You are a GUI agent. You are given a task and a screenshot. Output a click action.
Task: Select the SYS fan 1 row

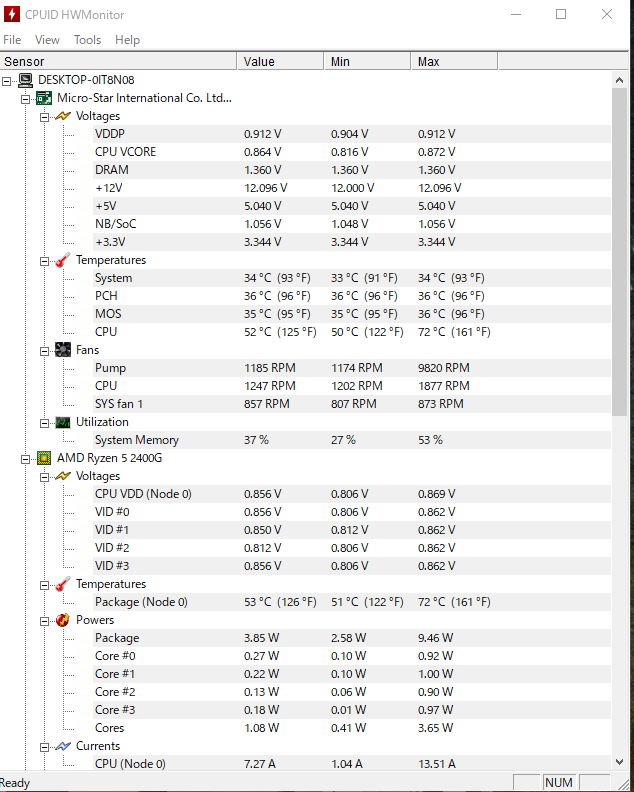[352, 404]
